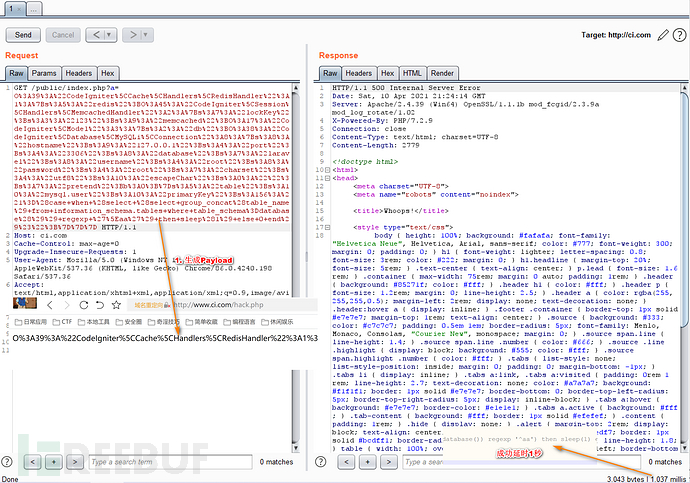This screenshot has width=690, height=483.
Task: Click response pane scrollbar down arrow
Action: (x=684, y=448)
